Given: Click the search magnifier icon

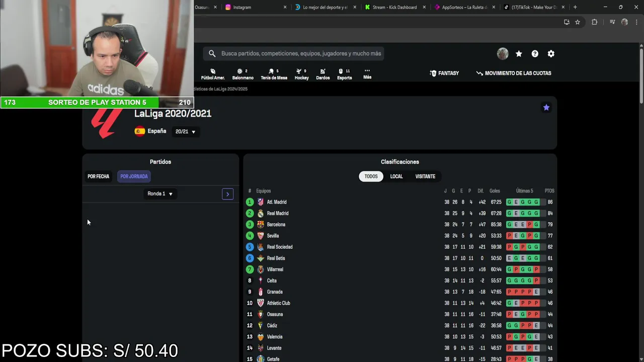Looking at the screenshot, I should (212, 53).
